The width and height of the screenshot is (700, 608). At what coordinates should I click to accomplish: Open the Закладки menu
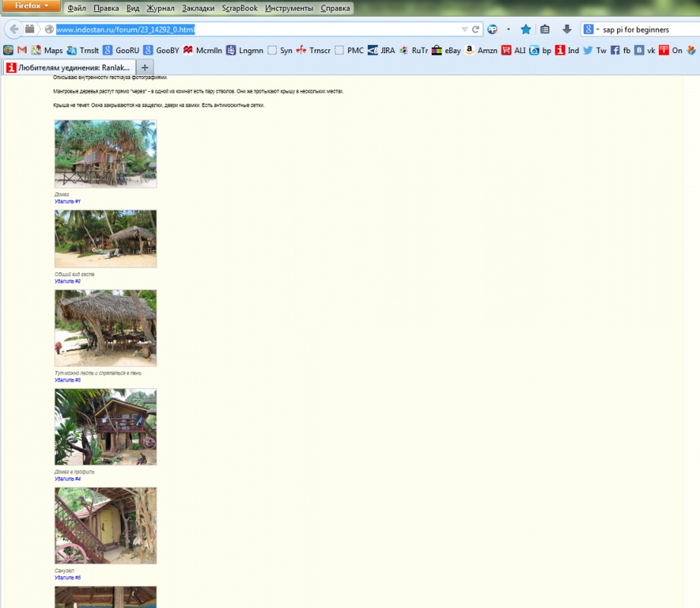tap(198, 8)
